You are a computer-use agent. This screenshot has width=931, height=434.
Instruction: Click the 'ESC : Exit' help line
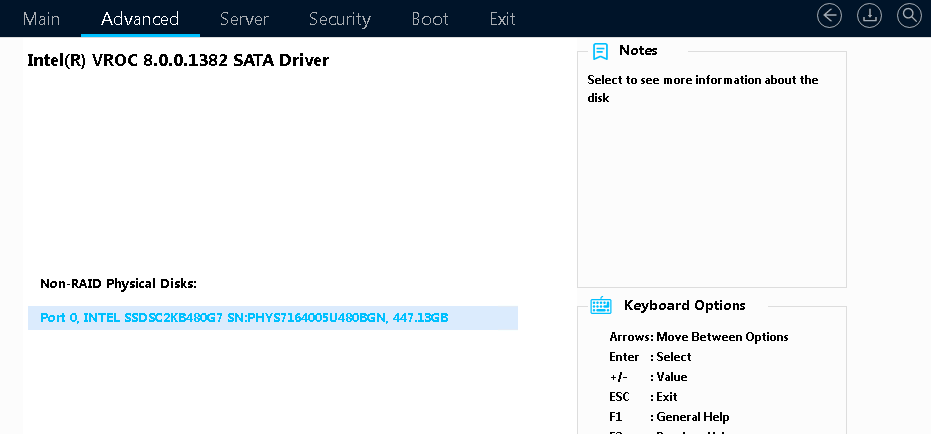(x=644, y=397)
